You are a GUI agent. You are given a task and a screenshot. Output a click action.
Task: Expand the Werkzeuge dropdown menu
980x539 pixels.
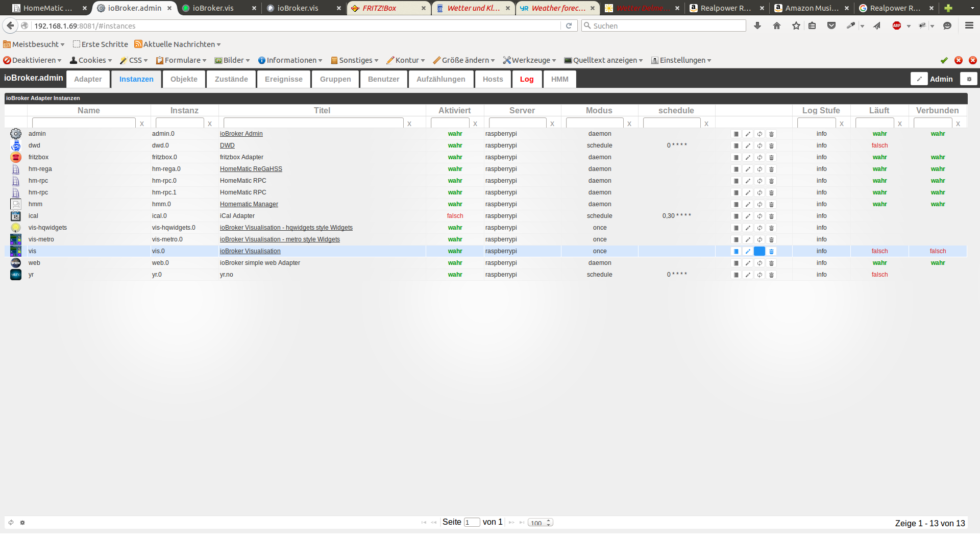529,60
